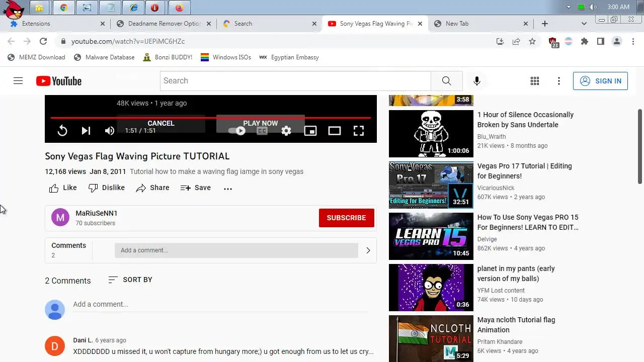Click the page vertical scrollbar
Screen dimensions: 644x362
point(640,146)
